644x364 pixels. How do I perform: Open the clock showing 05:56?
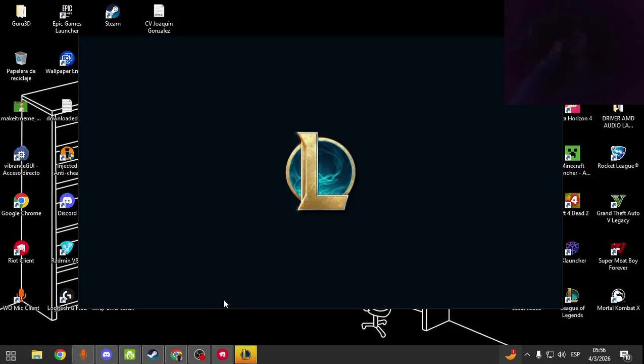tap(599, 354)
